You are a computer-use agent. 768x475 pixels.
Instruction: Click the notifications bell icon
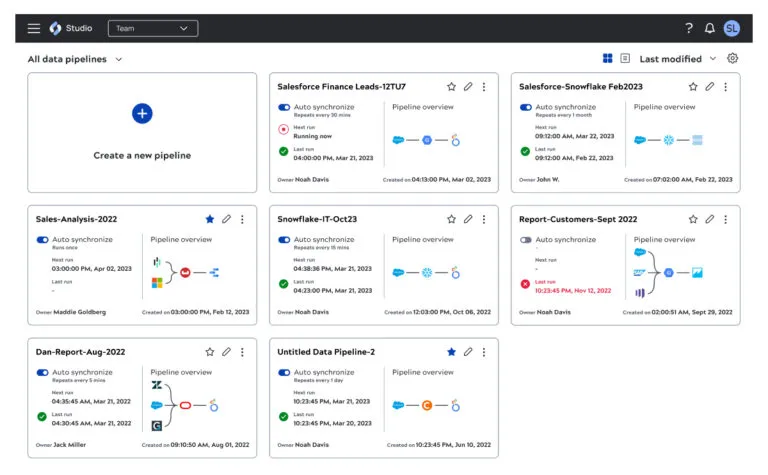pos(710,28)
